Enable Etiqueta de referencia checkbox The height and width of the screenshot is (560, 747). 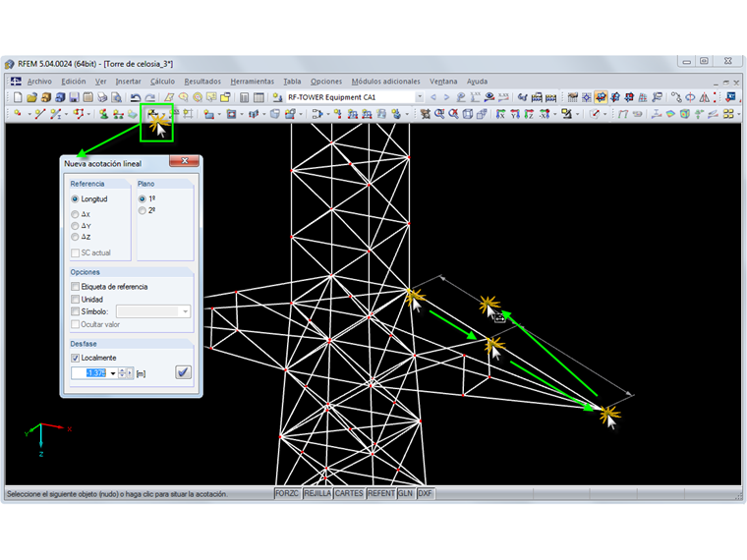click(76, 287)
